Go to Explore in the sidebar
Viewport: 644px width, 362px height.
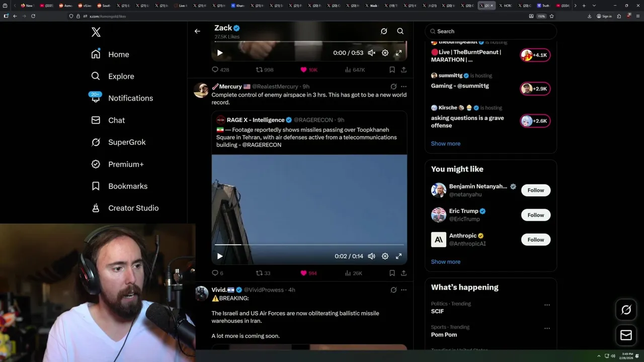(113, 76)
